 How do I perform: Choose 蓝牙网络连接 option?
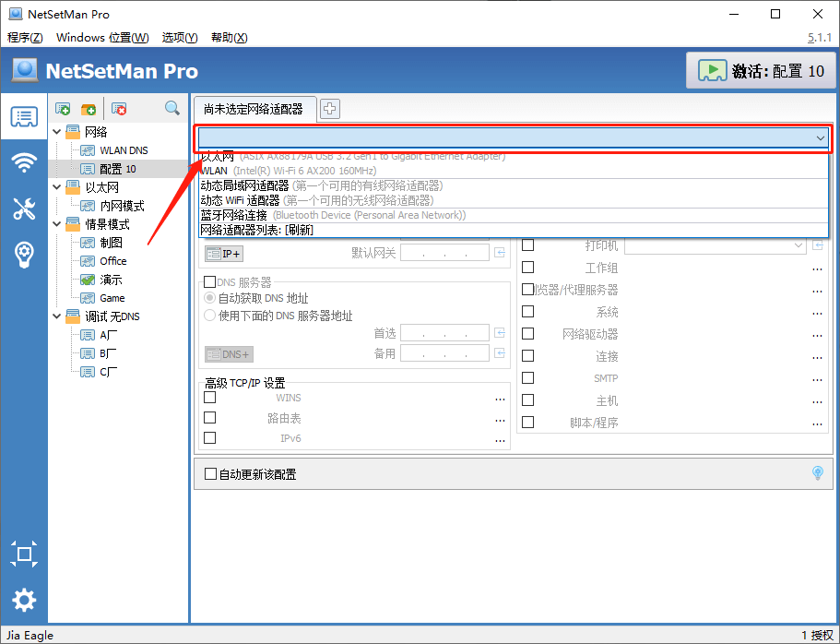[x=514, y=215]
